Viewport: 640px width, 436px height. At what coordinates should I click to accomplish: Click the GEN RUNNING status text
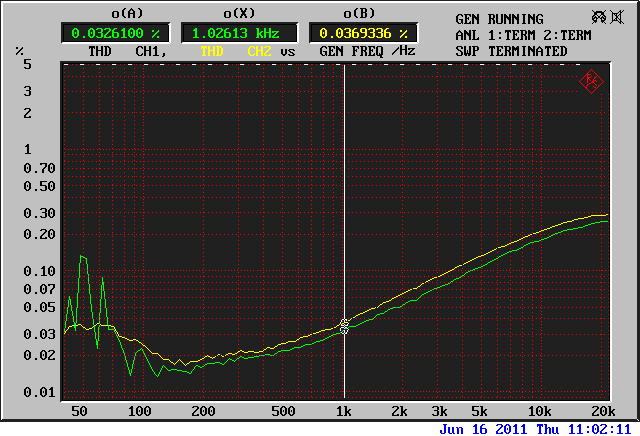499,19
